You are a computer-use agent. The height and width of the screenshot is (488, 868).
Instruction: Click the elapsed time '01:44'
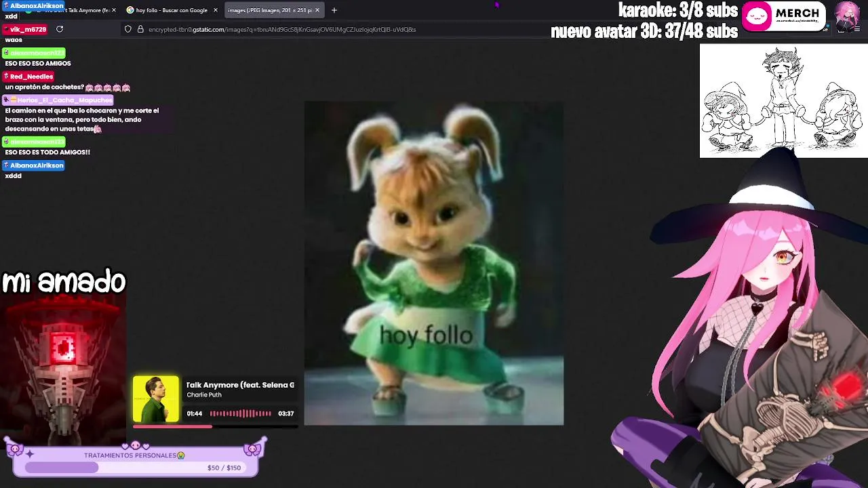point(195,413)
